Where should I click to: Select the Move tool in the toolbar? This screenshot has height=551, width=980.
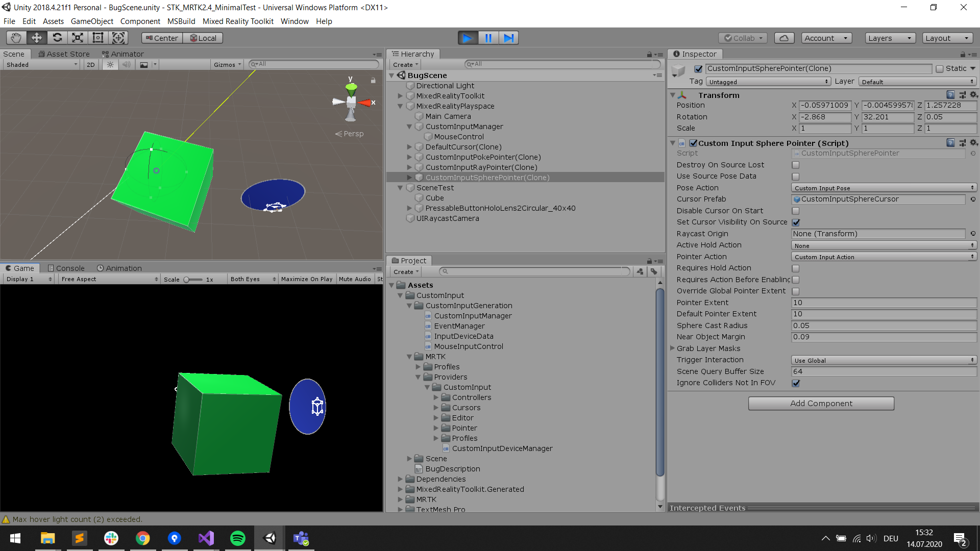tap(36, 37)
